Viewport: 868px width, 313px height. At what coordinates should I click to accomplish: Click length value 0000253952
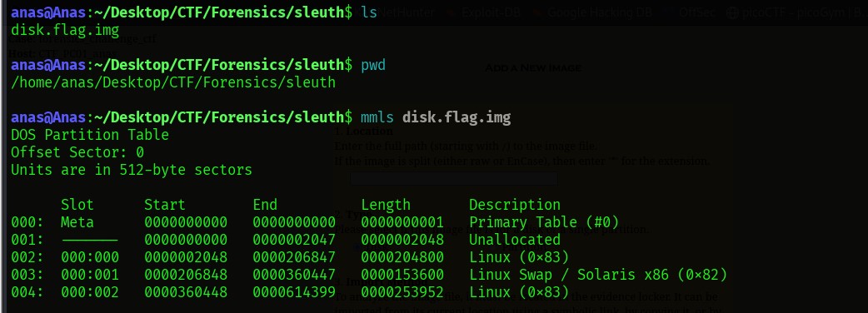402,292
